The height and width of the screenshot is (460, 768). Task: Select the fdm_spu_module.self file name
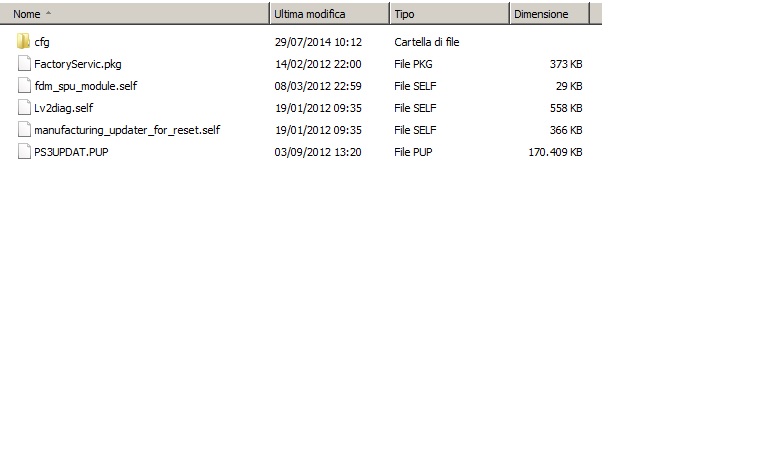coord(85,86)
